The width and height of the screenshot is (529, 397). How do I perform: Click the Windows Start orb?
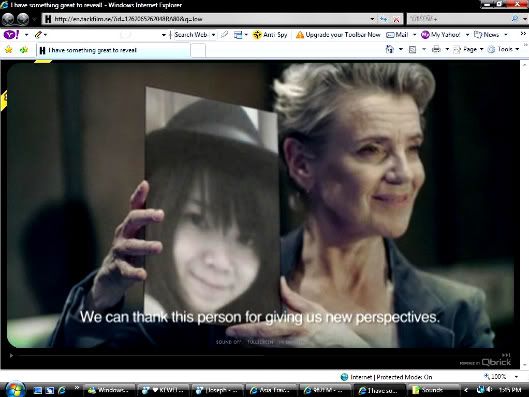tap(15, 389)
